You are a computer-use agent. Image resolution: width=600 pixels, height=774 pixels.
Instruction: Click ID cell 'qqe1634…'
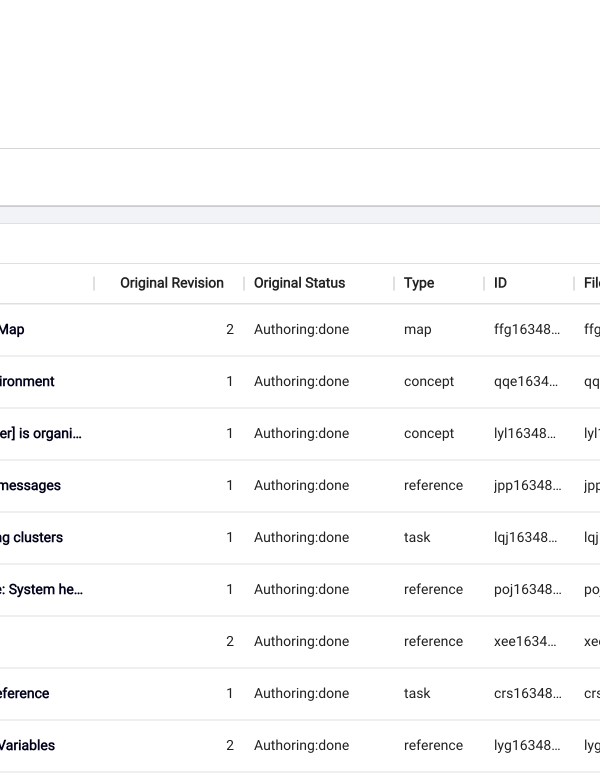pyautogui.click(x=526, y=382)
